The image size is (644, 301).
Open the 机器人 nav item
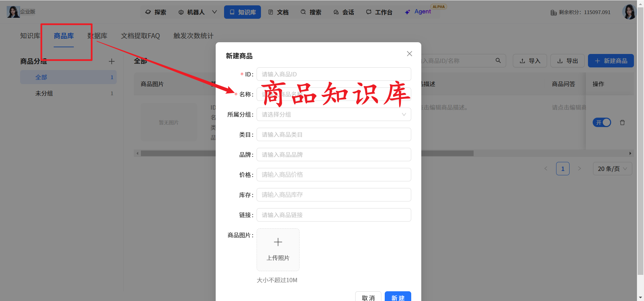tap(192, 12)
